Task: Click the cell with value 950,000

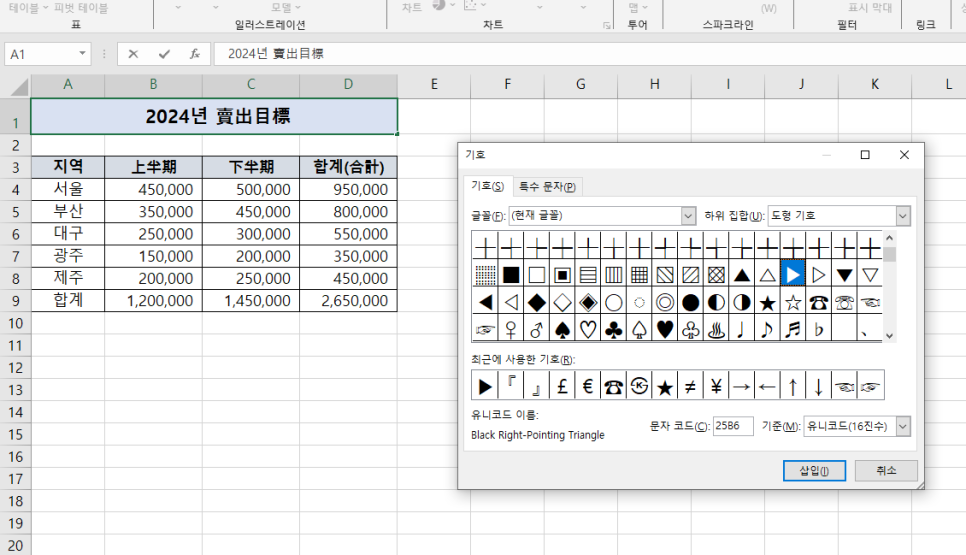Action: coord(348,189)
